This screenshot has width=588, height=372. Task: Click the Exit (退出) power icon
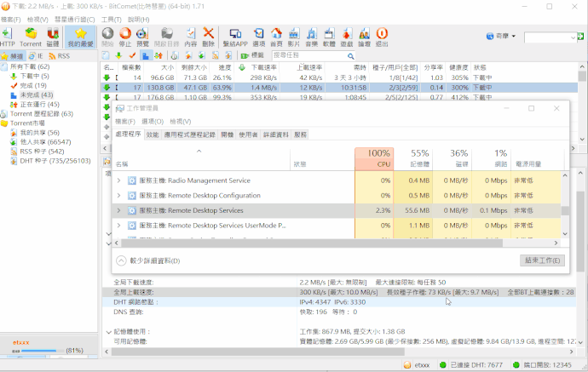point(382,37)
